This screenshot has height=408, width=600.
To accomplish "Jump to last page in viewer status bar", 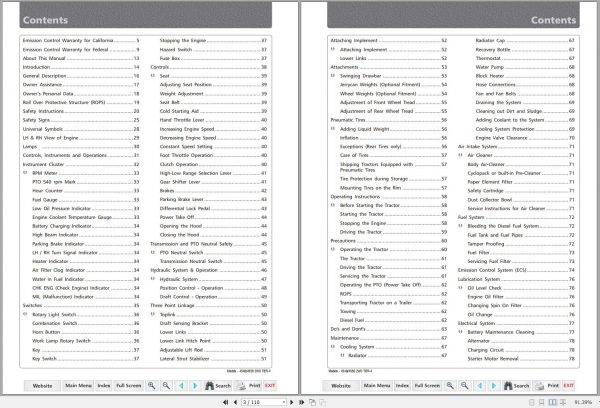I will [x=302, y=402].
